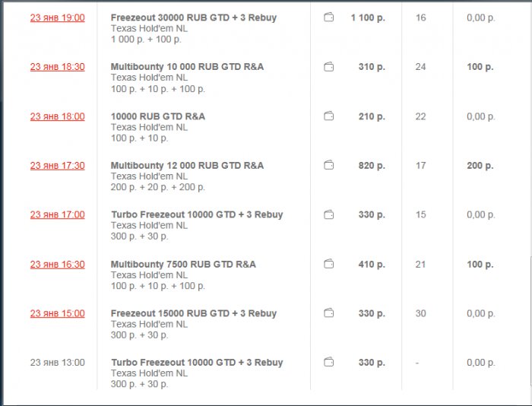Viewport: 532px width, 406px height.
Task: Open the 23 янв 17:00 date link
Action: [58, 214]
